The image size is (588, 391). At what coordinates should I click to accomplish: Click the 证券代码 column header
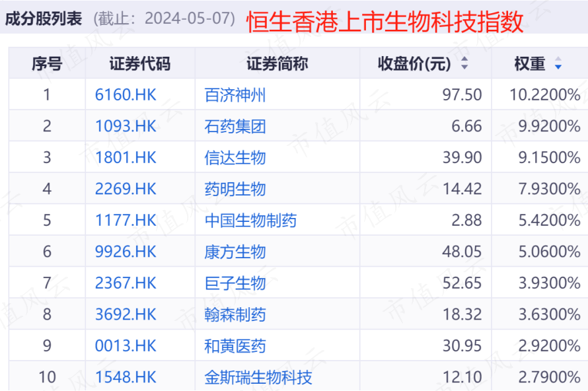(140, 63)
